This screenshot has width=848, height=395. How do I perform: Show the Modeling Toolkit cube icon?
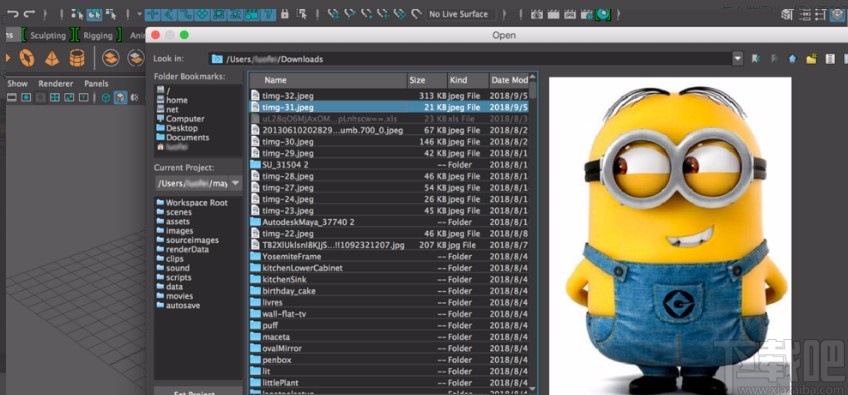coord(787,15)
